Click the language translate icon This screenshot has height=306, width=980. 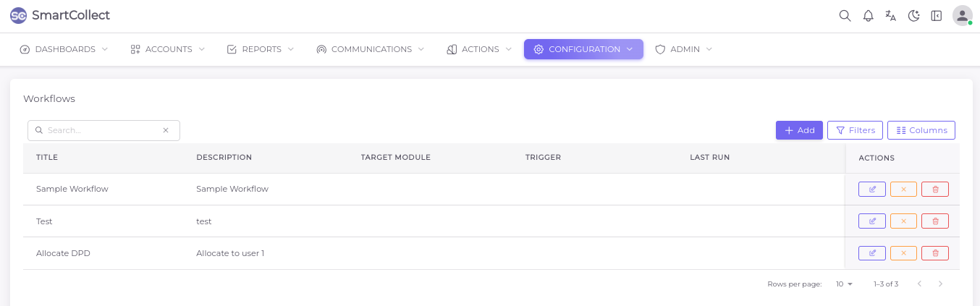891,16
